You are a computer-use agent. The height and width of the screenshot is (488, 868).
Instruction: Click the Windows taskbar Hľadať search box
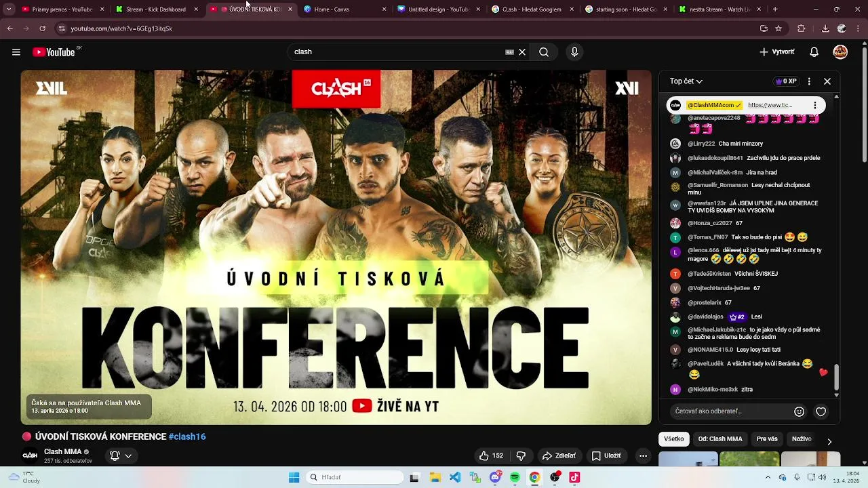point(354,477)
